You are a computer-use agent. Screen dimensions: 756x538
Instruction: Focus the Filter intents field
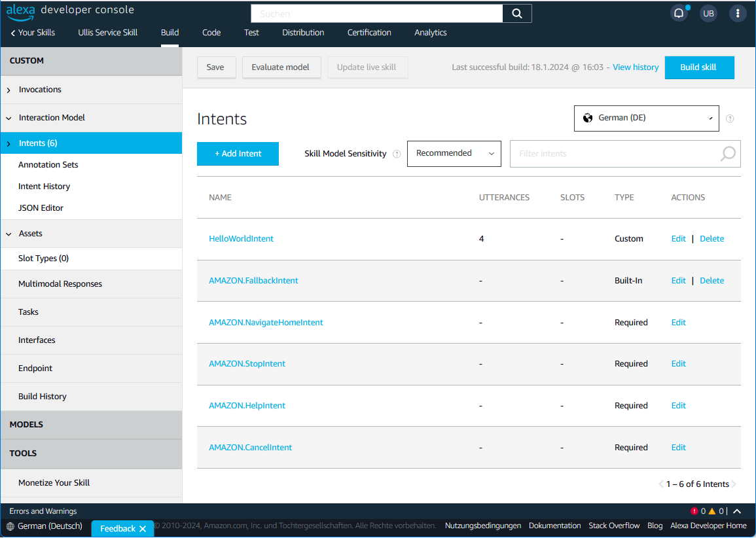coord(625,154)
